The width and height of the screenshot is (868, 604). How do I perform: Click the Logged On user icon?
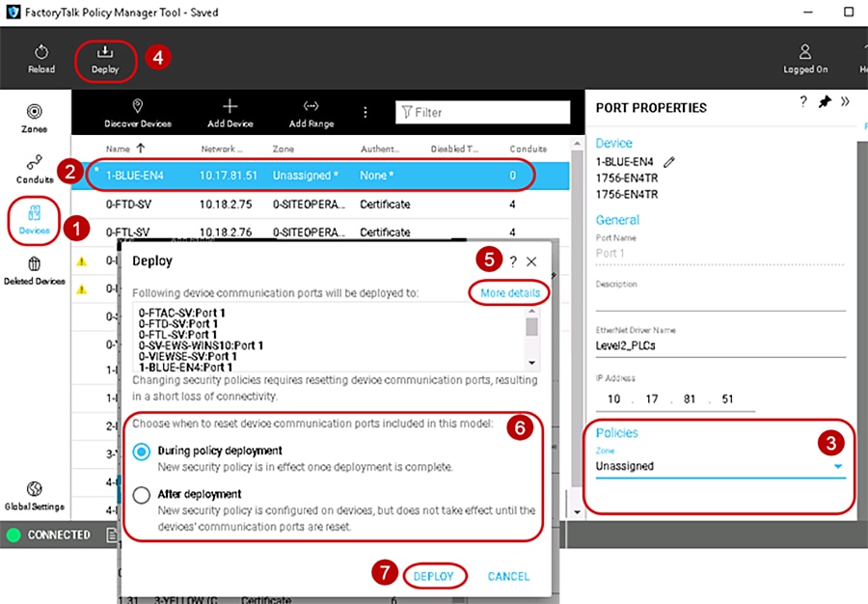pos(805,52)
